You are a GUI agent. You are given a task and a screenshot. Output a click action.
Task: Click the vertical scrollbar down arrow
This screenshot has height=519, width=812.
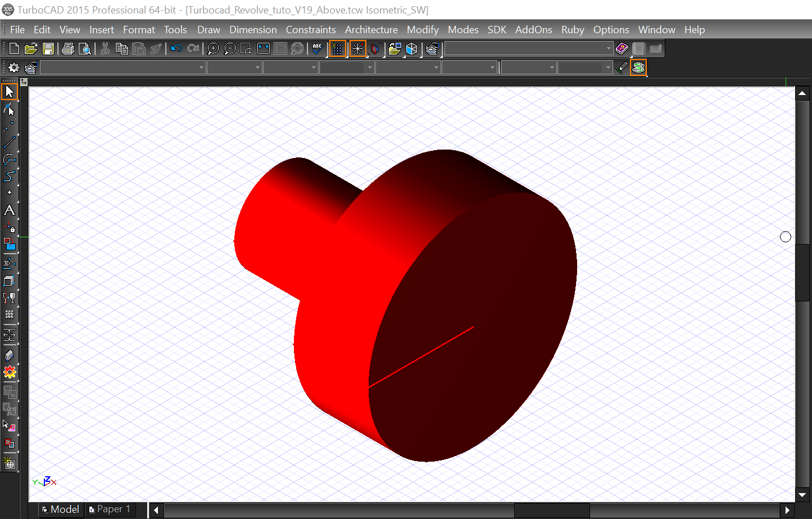802,495
